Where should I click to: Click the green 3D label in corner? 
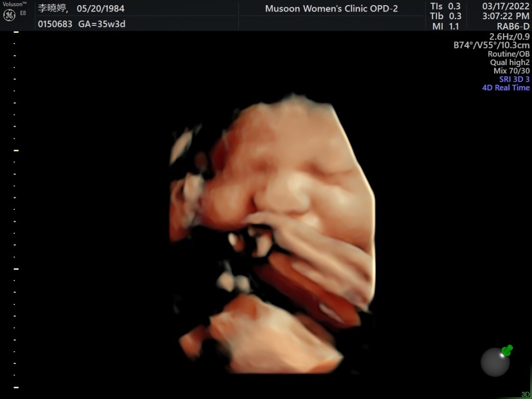pyautogui.click(x=525, y=394)
